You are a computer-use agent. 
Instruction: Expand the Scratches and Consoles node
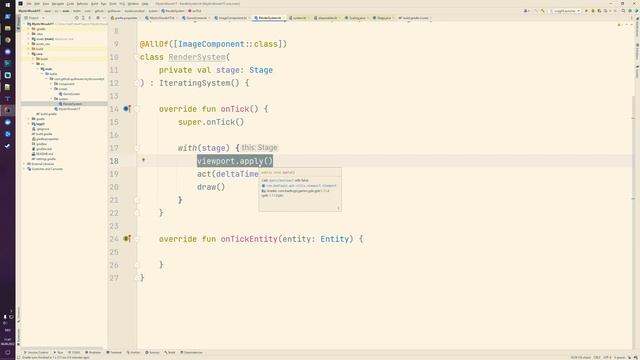pyautogui.click(x=24, y=169)
